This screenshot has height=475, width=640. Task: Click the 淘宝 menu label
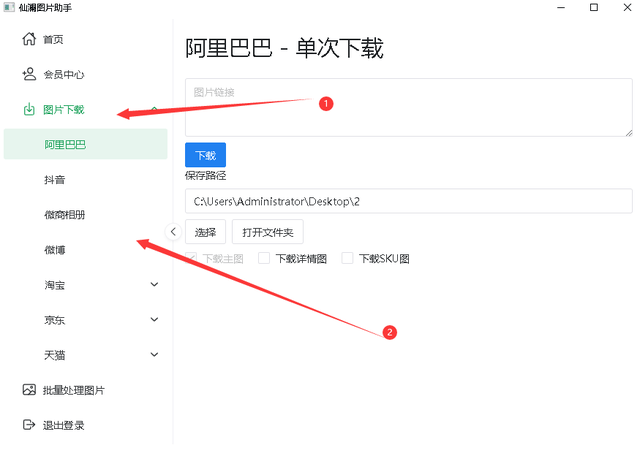pos(55,285)
